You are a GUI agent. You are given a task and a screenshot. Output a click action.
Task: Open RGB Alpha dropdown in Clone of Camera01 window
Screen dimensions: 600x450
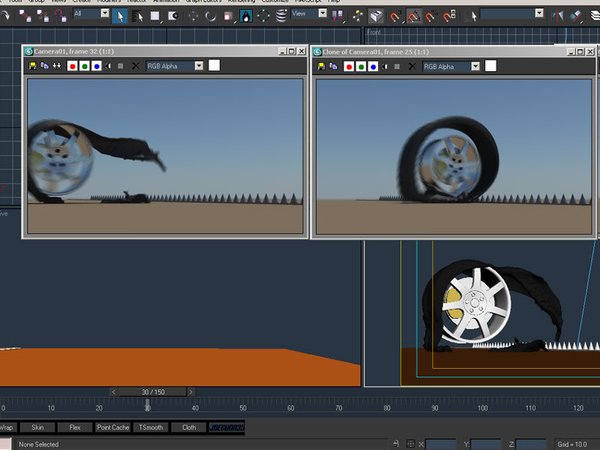[475, 66]
